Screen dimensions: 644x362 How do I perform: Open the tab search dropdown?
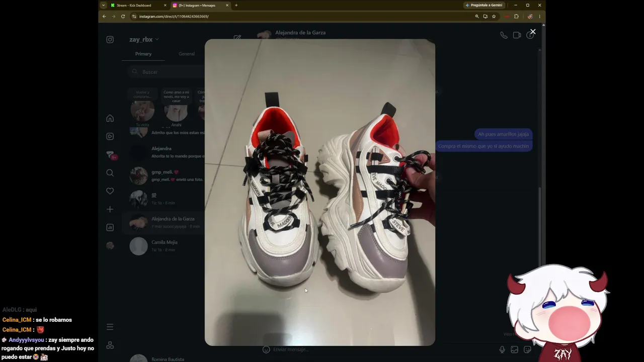(x=103, y=6)
